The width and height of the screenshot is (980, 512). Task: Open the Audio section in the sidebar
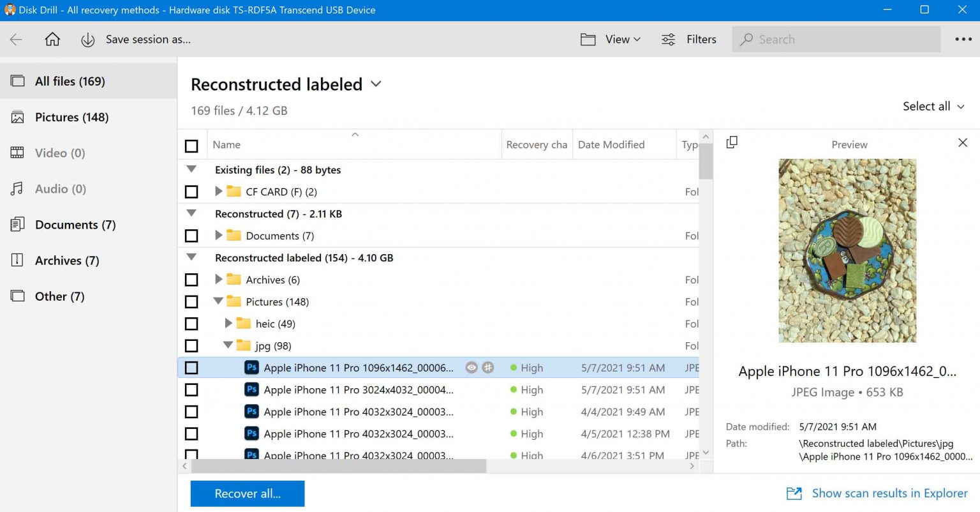[x=59, y=188]
